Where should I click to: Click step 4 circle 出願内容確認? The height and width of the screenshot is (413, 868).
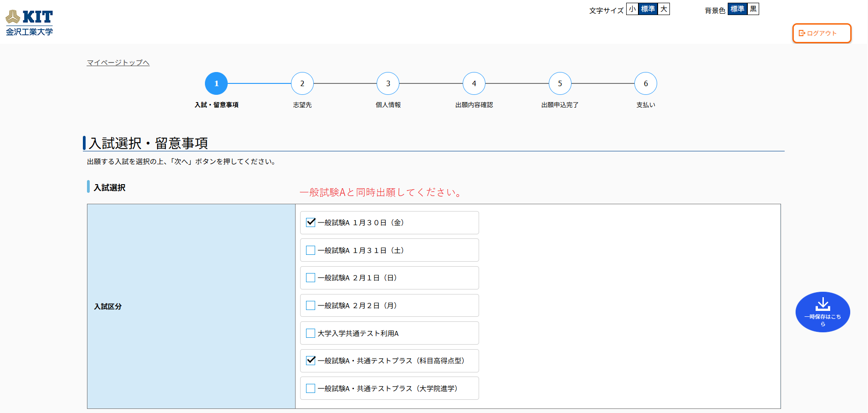pos(474,83)
